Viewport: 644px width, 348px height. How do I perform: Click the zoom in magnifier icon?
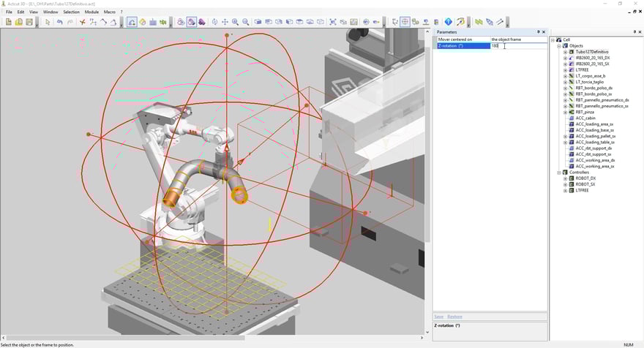[x=235, y=22]
